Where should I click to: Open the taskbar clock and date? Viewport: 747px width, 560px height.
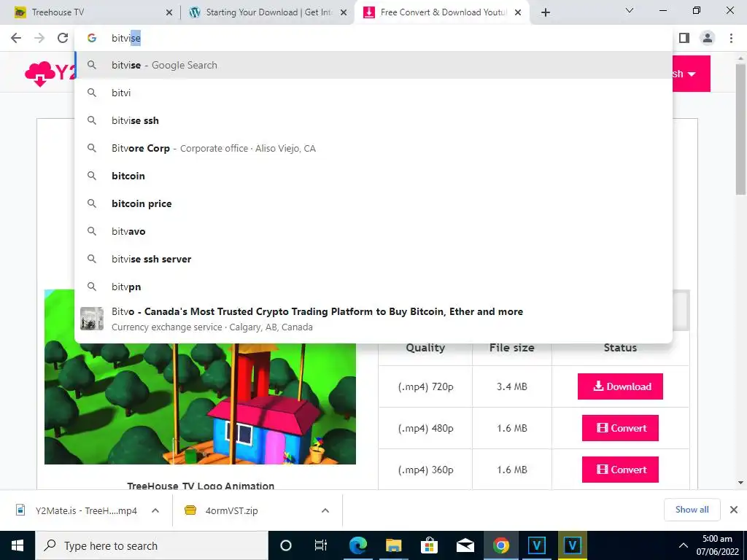718,545
